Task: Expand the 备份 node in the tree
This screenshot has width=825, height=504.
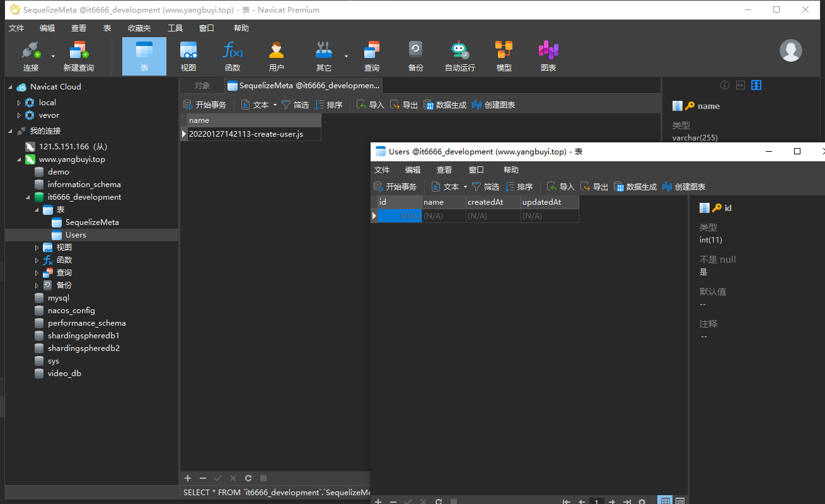Action: click(x=37, y=285)
